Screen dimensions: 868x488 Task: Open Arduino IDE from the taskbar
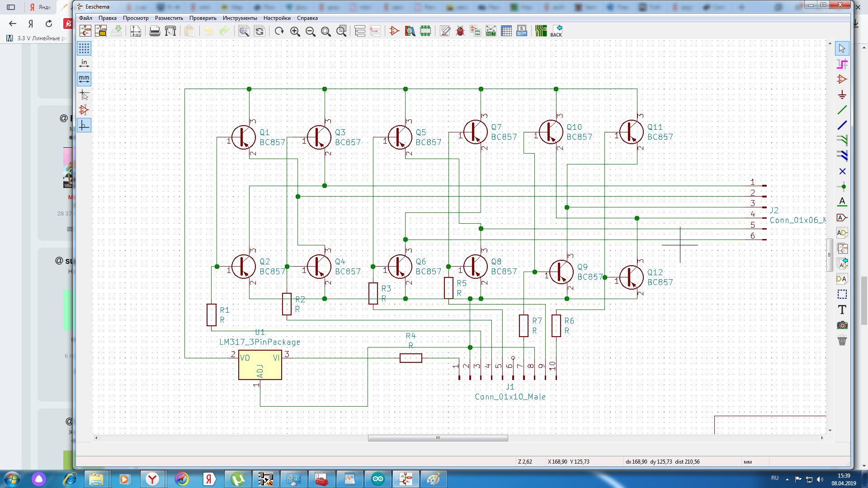[x=378, y=479]
